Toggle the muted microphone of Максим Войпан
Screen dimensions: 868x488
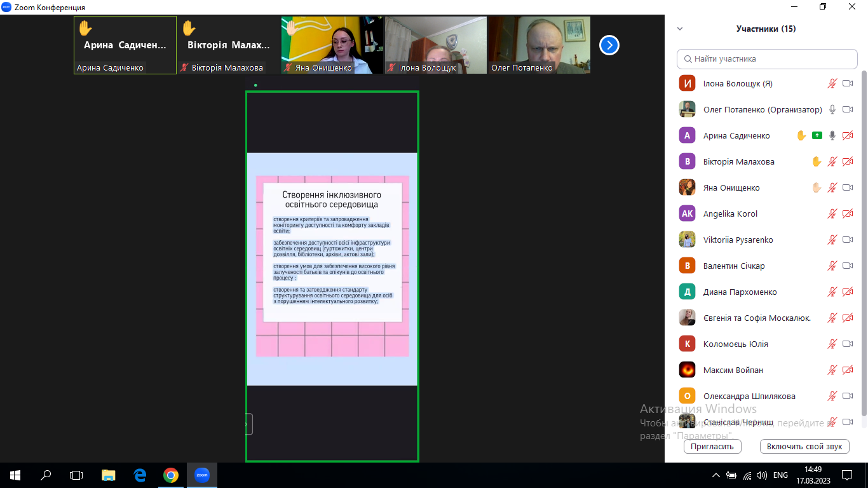pos(832,370)
